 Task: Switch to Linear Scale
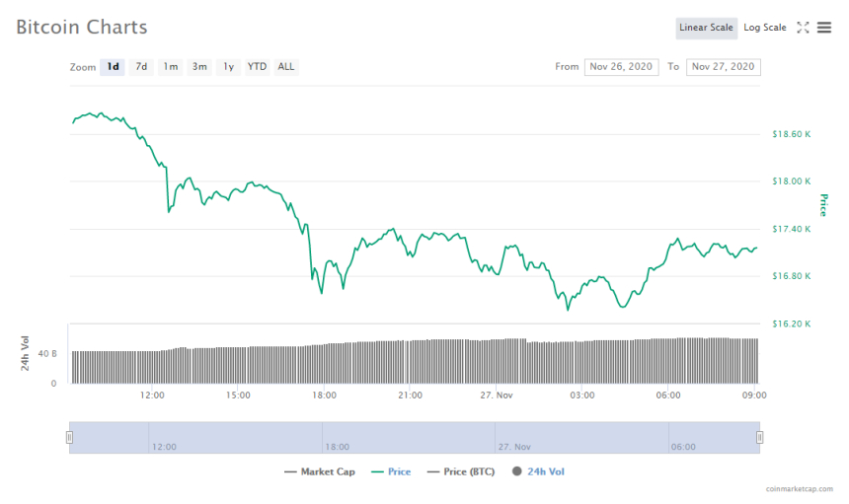click(706, 28)
